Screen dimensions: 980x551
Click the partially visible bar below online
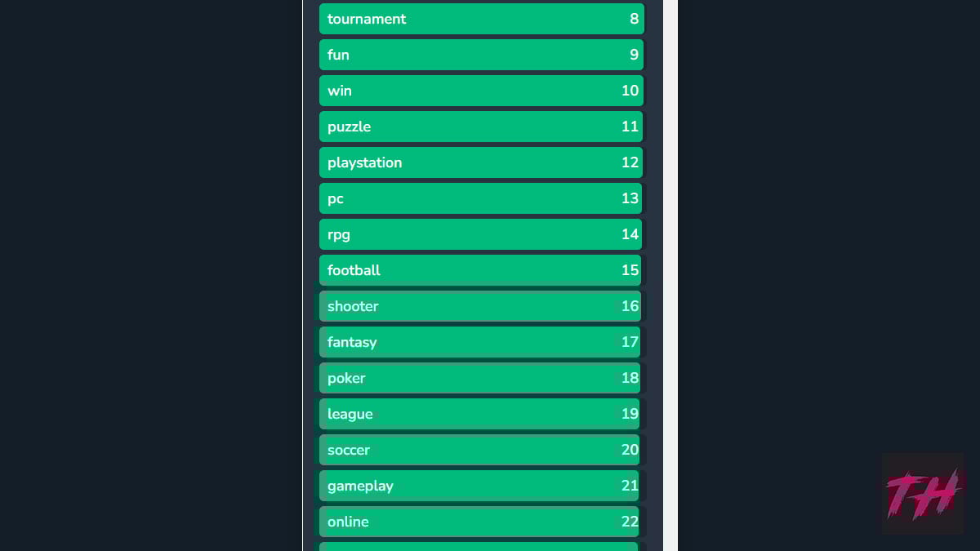point(479,547)
